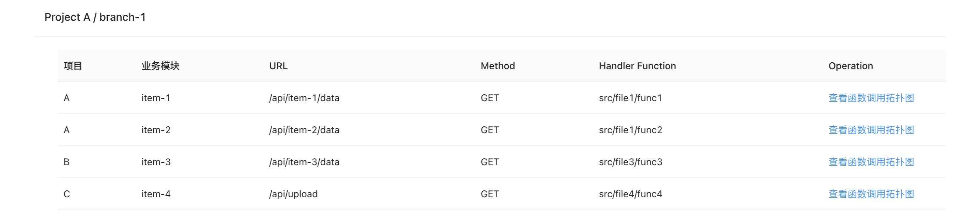Click the URL column header
This screenshot has width=980, height=218.
click(278, 66)
